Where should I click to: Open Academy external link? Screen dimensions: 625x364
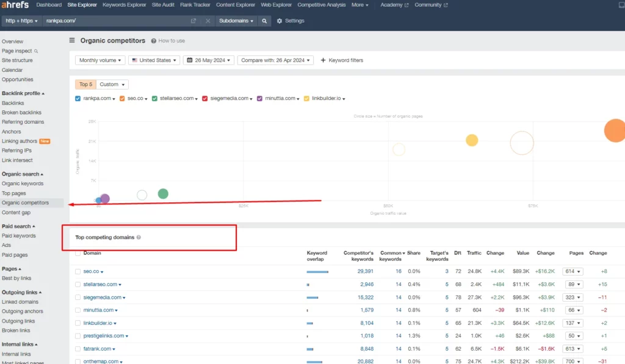coord(394,5)
